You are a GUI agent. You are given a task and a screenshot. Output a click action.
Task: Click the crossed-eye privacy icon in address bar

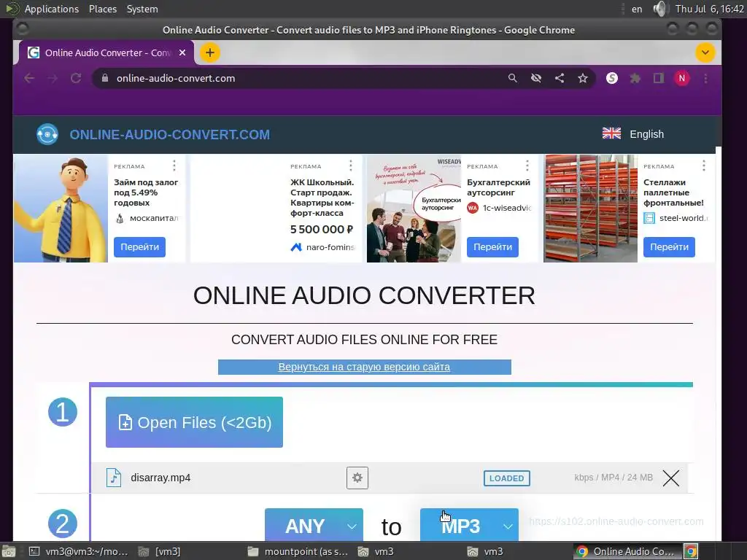click(536, 78)
